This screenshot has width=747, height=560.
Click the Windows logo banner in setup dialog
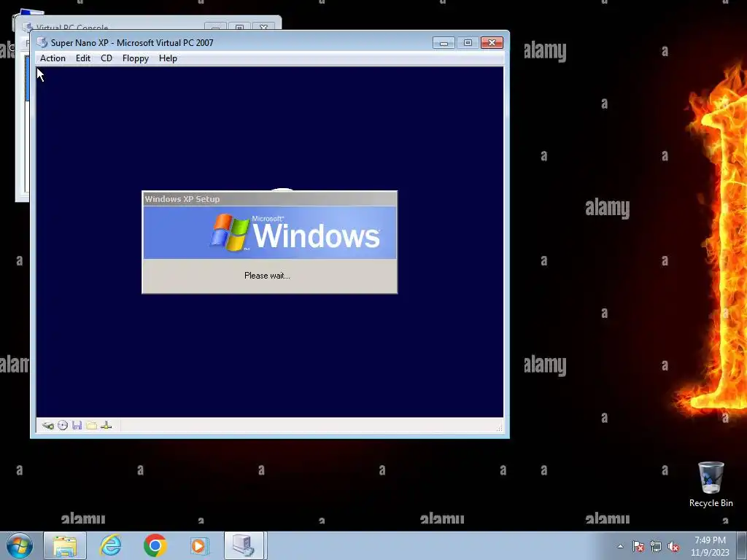[x=270, y=233]
